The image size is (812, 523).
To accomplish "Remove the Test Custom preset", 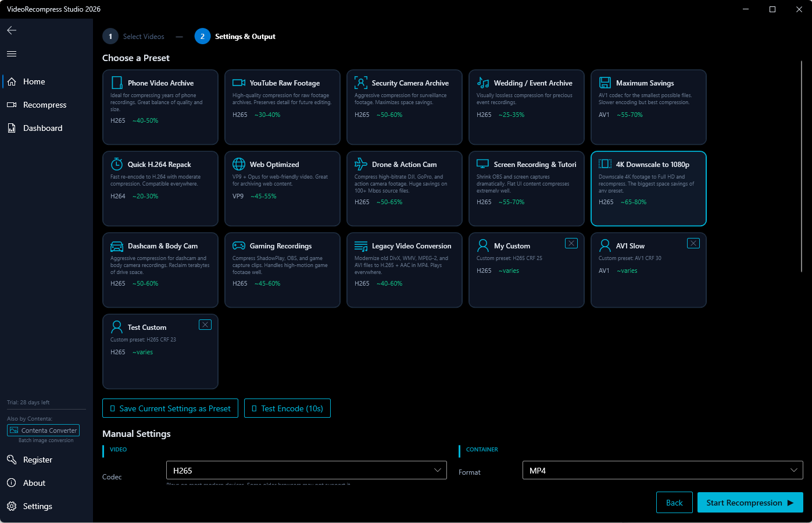I will (x=205, y=325).
